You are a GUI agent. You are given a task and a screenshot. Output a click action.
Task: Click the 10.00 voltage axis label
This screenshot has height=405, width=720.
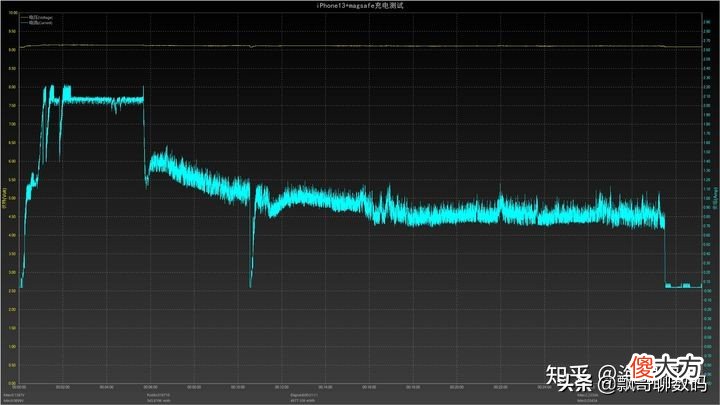12,13
